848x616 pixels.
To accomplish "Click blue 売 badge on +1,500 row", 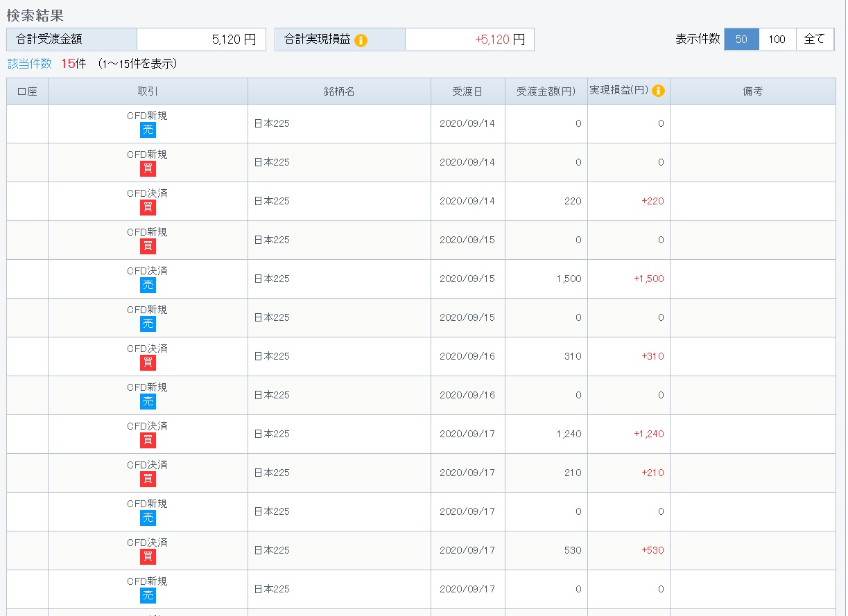I will 148,285.
